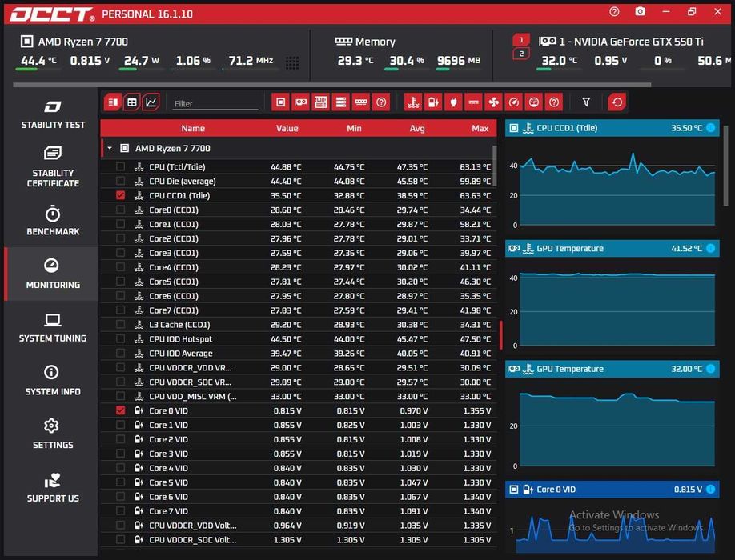Check the CPU VDDCR_SOC Volt... checkbox

coord(120,539)
